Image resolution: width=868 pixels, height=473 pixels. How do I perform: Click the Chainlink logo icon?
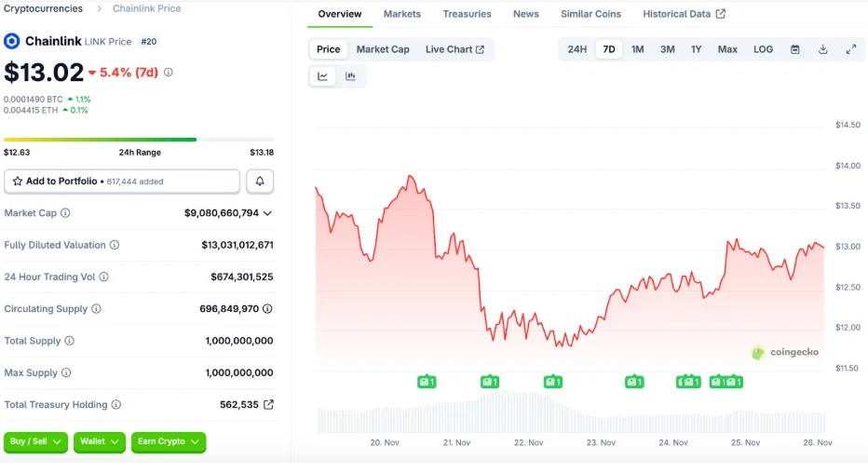click(x=12, y=41)
